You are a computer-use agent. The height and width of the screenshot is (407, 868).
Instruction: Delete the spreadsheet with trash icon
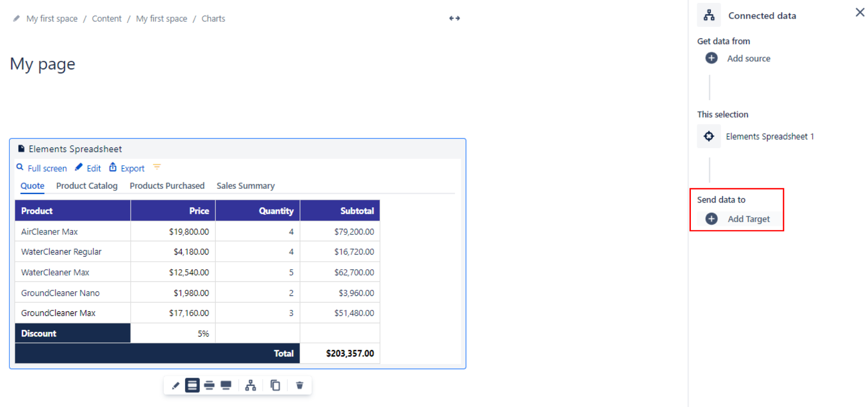tap(300, 385)
